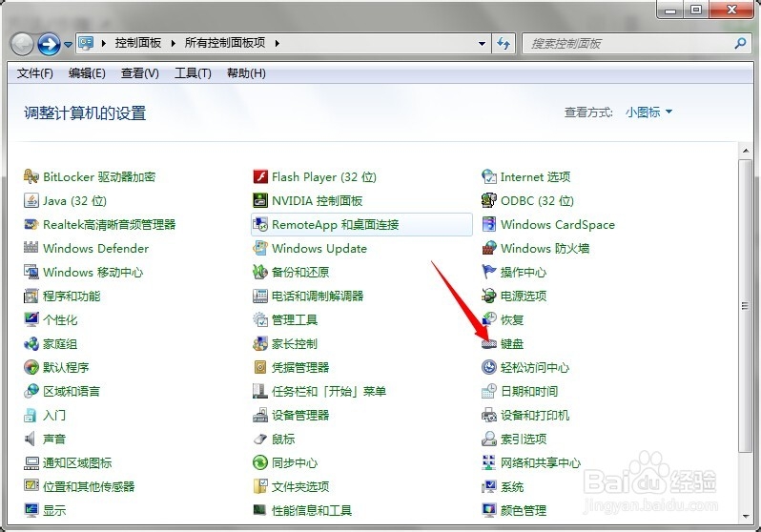Open the 系统 link

512,486
